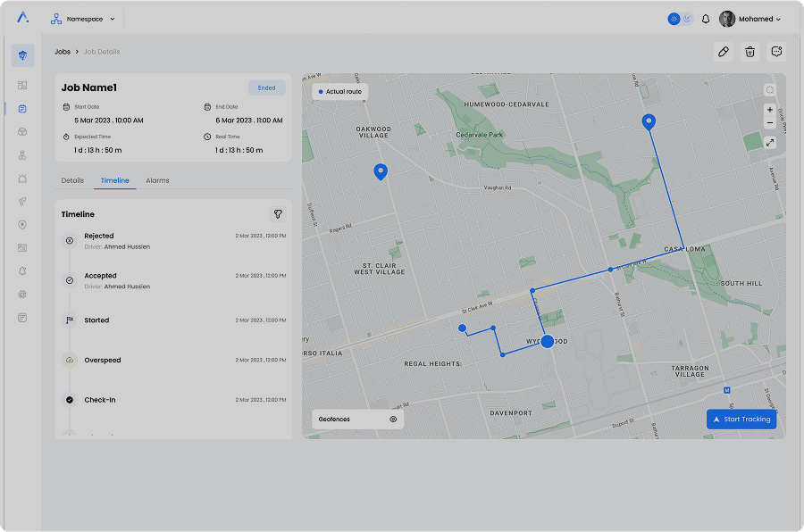Open the notifications bell
The width and height of the screenshot is (804, 532).
(x=706, y=19)
